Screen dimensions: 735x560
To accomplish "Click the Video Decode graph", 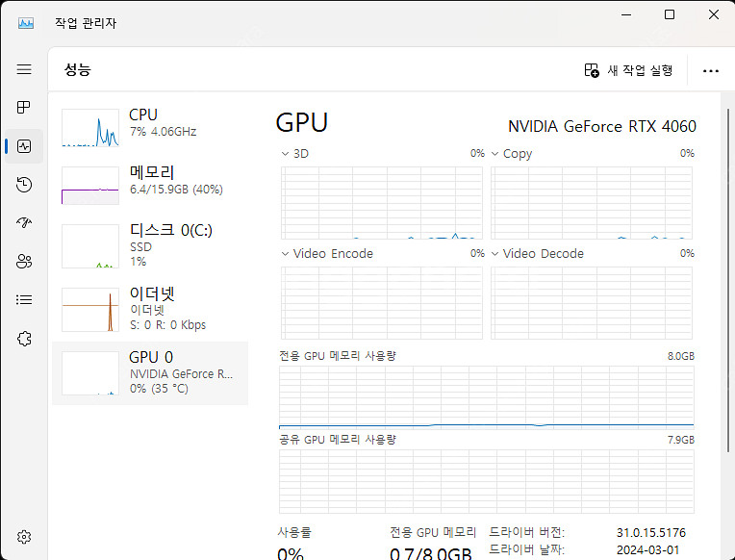I will (x=592, y=303).
